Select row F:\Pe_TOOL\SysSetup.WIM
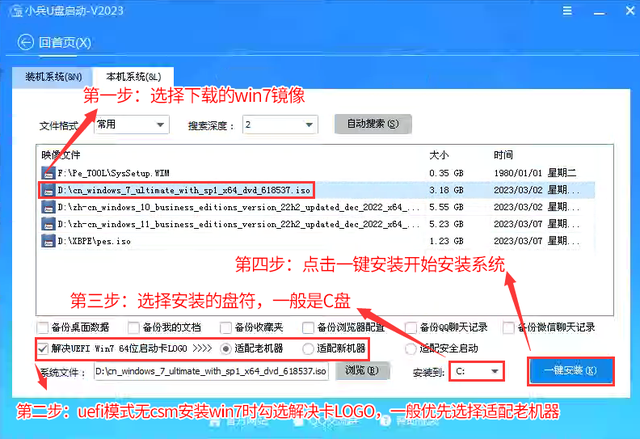Image resolution: width=640 pixels, height=439 pixels. 317,173
